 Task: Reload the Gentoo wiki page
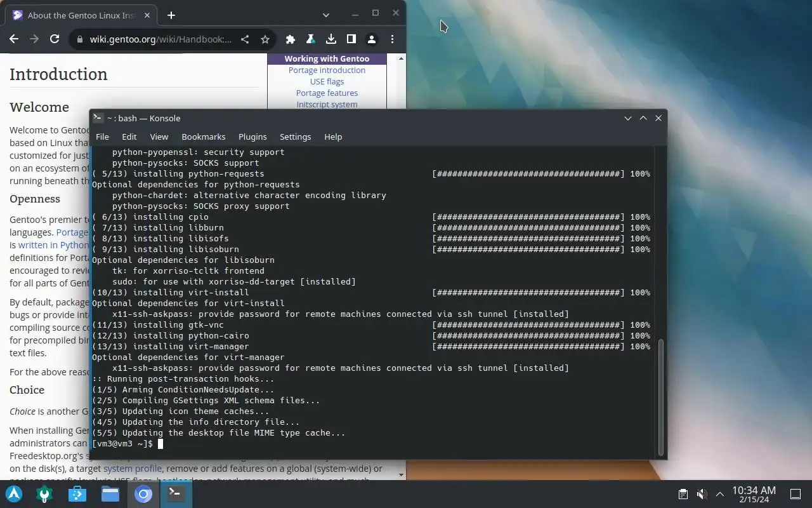55,39
